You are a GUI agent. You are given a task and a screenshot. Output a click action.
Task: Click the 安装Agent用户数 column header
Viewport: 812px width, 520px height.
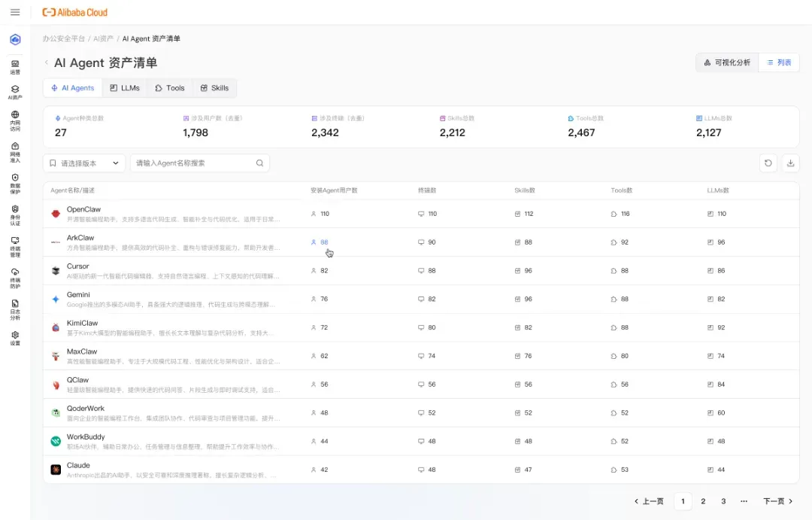point(334,190)
